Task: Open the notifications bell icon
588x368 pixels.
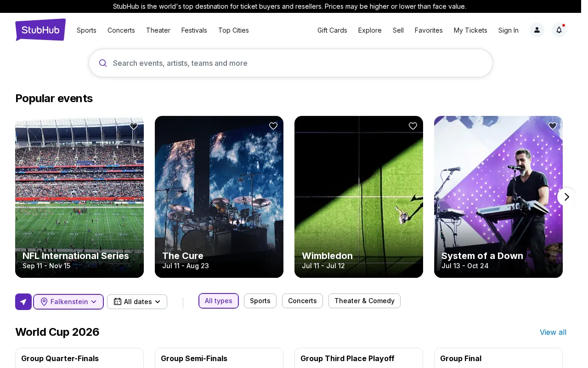Action: coord(559,30)
